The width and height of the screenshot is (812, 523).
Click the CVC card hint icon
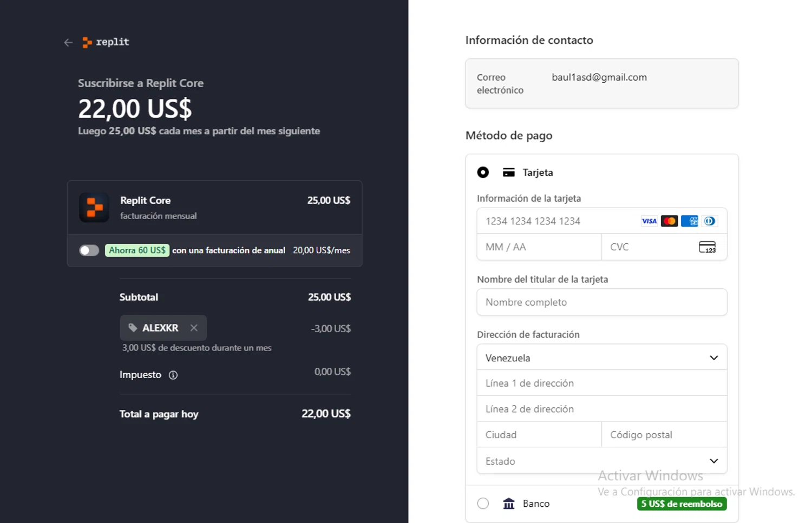click(x=708, y=247)
